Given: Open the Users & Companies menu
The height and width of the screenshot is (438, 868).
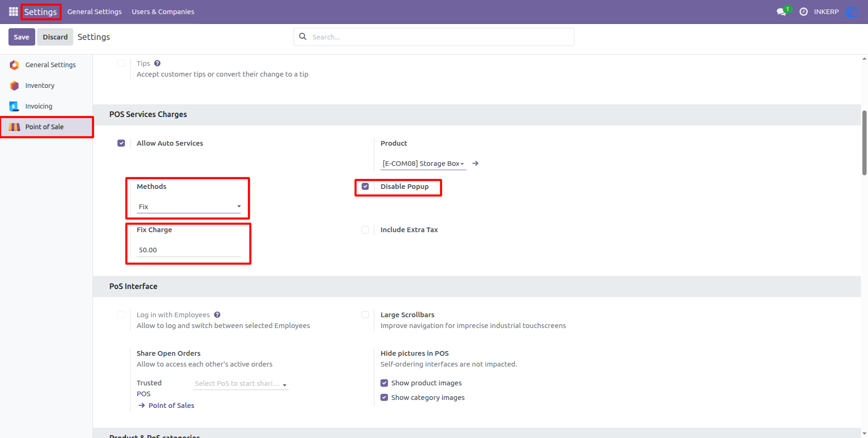Looking at the screenshot, I should [x=163, y=11].
